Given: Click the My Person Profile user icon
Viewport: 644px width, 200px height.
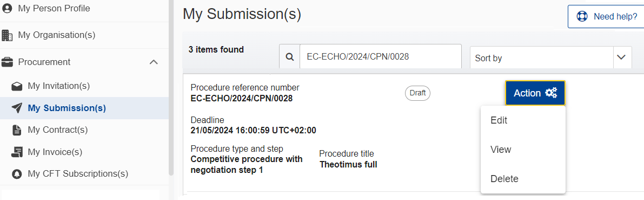Looking at the screenshot, I should point(8,8).
